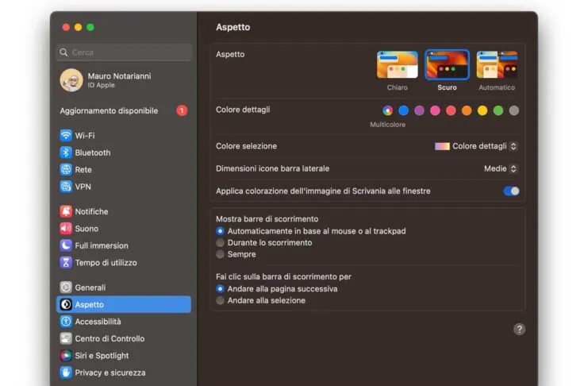Choose the graphite accent color
This screenshot has width=588, height=386.
[514, 110]
